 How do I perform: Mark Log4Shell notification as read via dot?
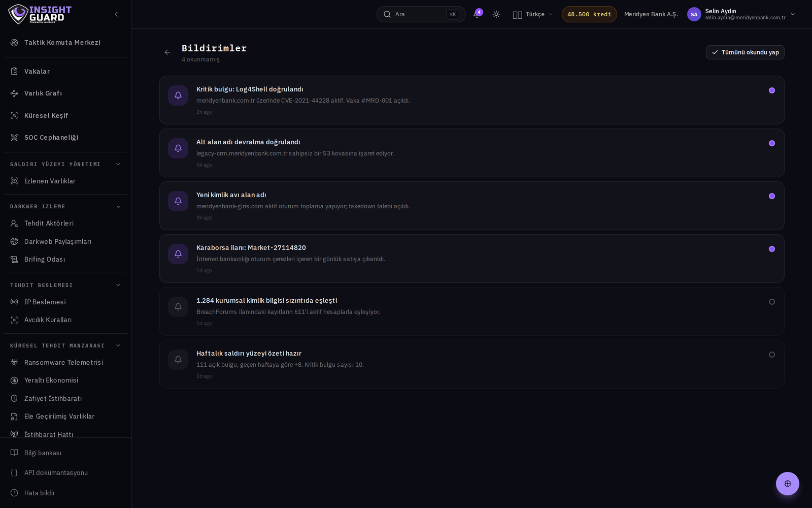[x=771, y=90]
